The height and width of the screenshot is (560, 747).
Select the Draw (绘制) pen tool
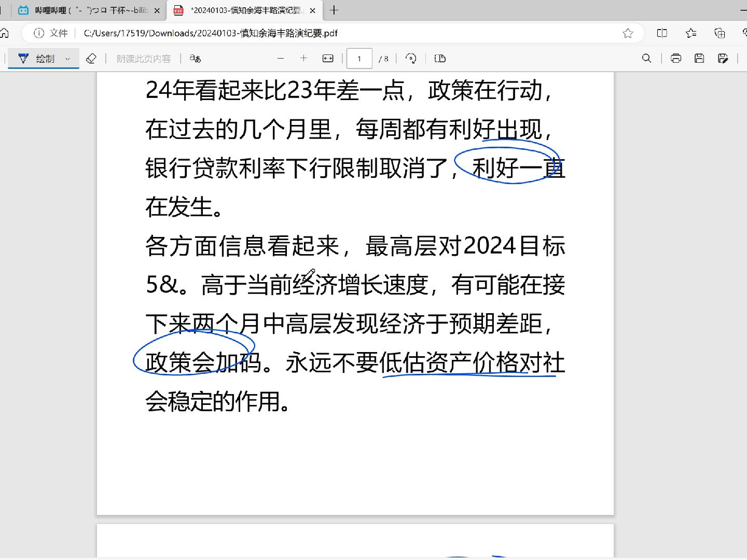pyautogui.click(x=36, y=59)
